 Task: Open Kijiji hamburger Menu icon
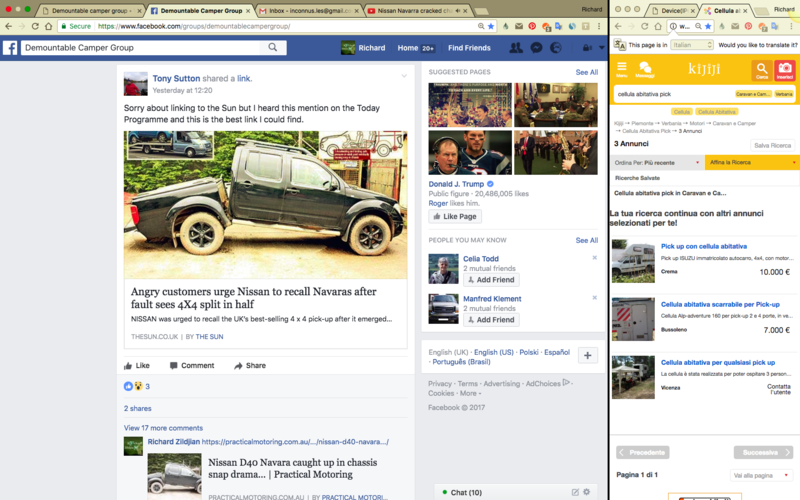pos(621,69)
